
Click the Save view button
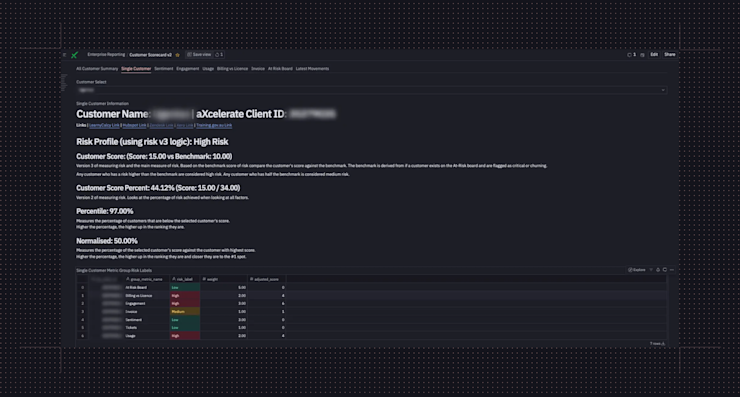[199, 55]
